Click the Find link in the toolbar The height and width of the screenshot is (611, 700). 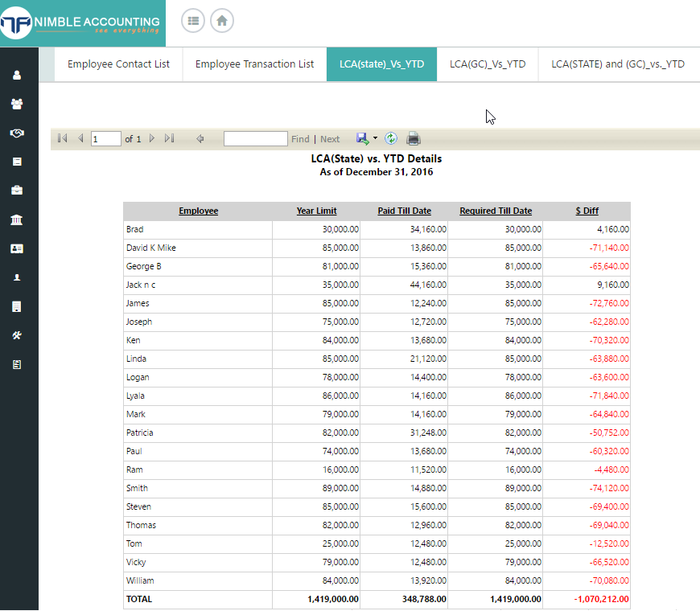point(300,138)
